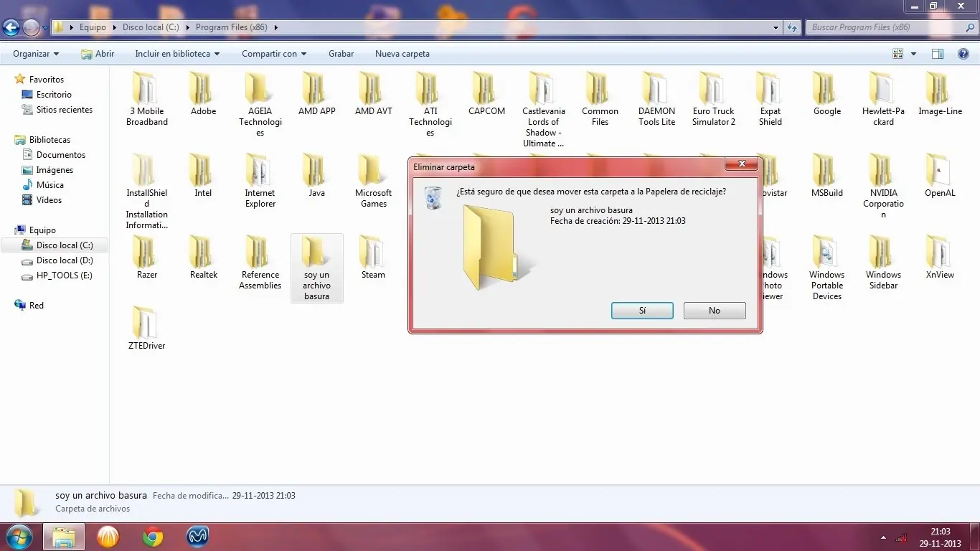Click Abrir in the toolbar
Screen dimensions: 980x551
pyautogui.click(x=98, y=54)
